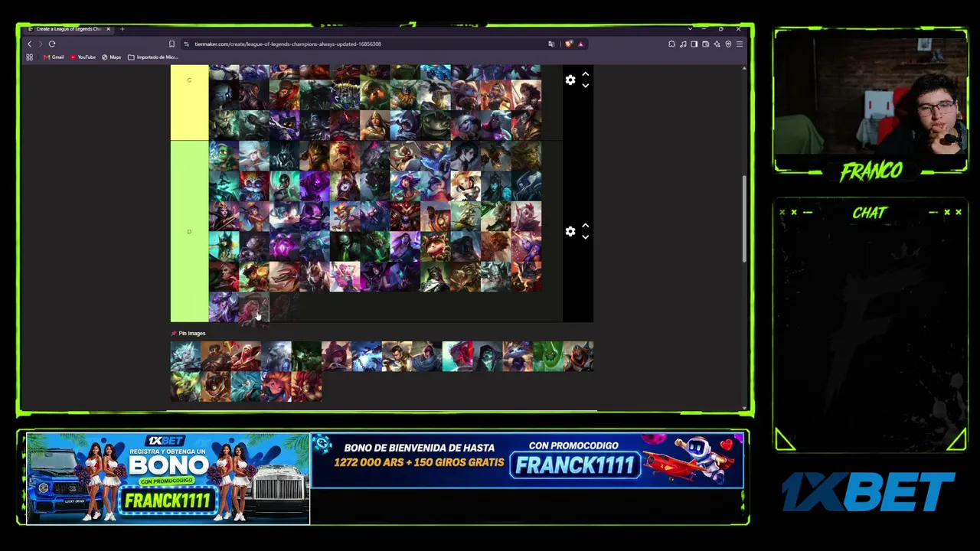Open the Leo AI sparkle icon
Viewport: 980px width, 551px height.
[717, 44]
